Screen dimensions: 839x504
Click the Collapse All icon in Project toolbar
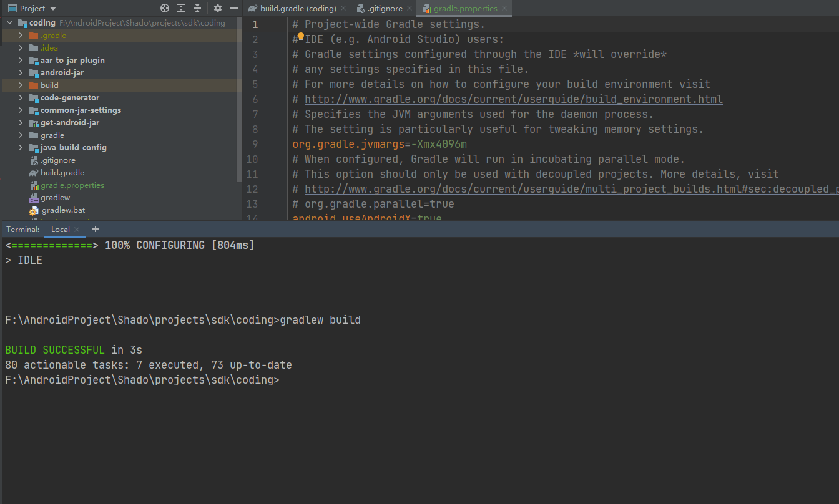coord(197,8)
